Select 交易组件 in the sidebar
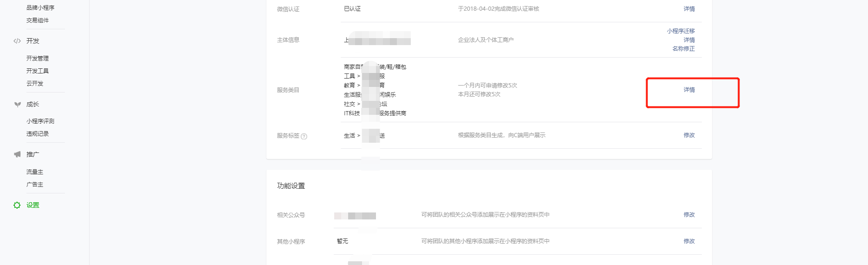 pyautogui.click(x=38, y=20)
